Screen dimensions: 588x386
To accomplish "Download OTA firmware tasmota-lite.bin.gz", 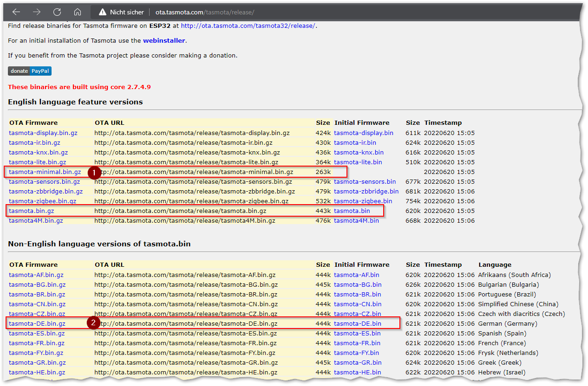I will click(x=38, y=162).
